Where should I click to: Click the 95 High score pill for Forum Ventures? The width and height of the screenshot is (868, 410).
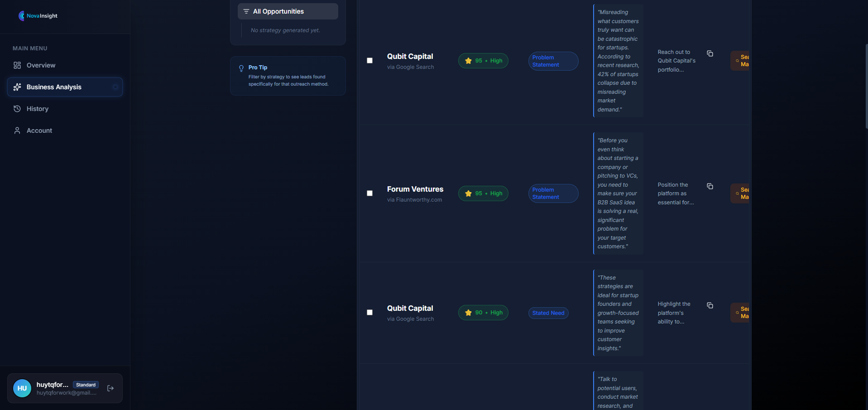pyautogui.click(x=483, y=193)
